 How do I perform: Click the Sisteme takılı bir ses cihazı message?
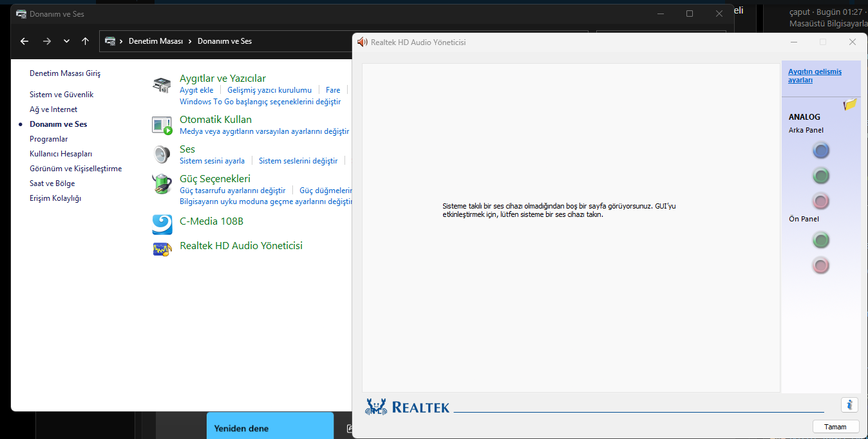click(x=559, y=210)
